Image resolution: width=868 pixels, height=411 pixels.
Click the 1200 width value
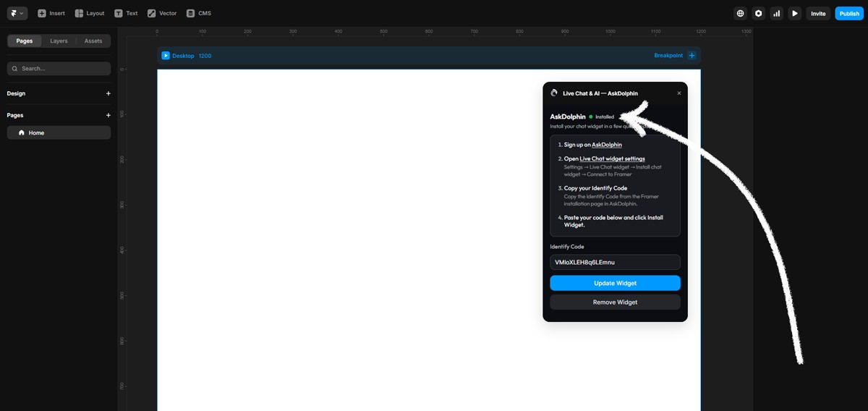[205, 56]
